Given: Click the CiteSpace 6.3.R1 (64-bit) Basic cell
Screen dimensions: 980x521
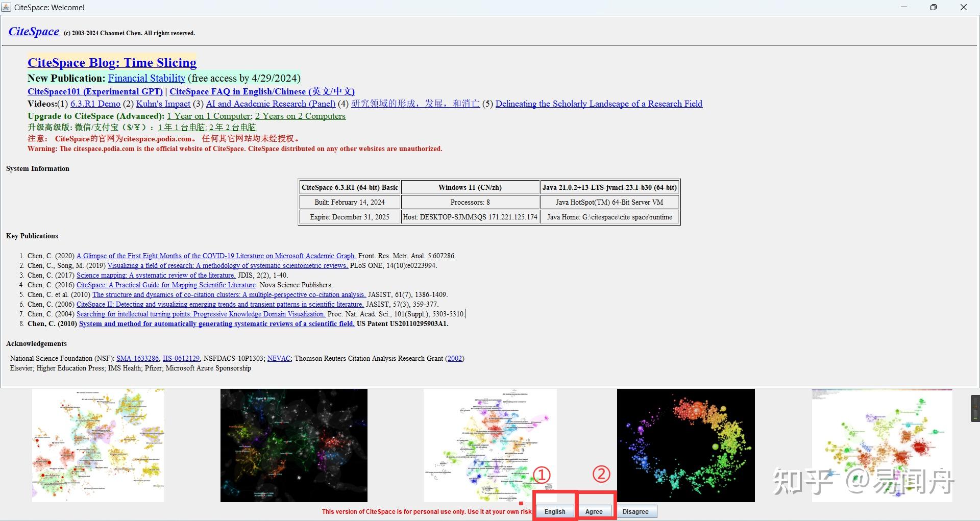Looking at the screenshot, I should pyautogui.click(x=350, y=187).
